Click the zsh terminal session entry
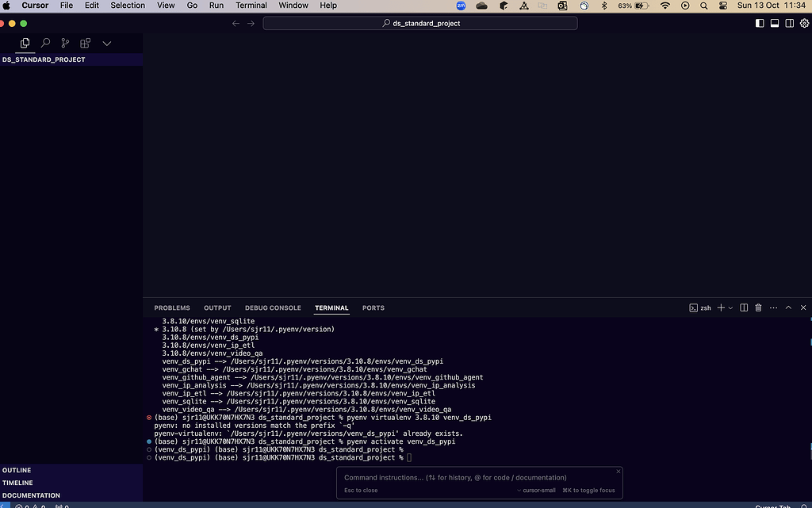This screenshot has height=508, width=812. point(703,307)
